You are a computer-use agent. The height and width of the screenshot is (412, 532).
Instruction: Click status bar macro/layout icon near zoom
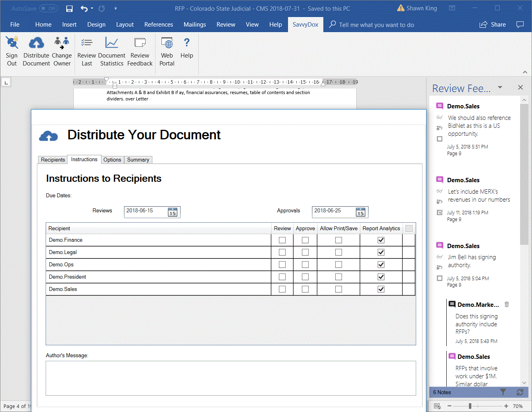point(437,406)
